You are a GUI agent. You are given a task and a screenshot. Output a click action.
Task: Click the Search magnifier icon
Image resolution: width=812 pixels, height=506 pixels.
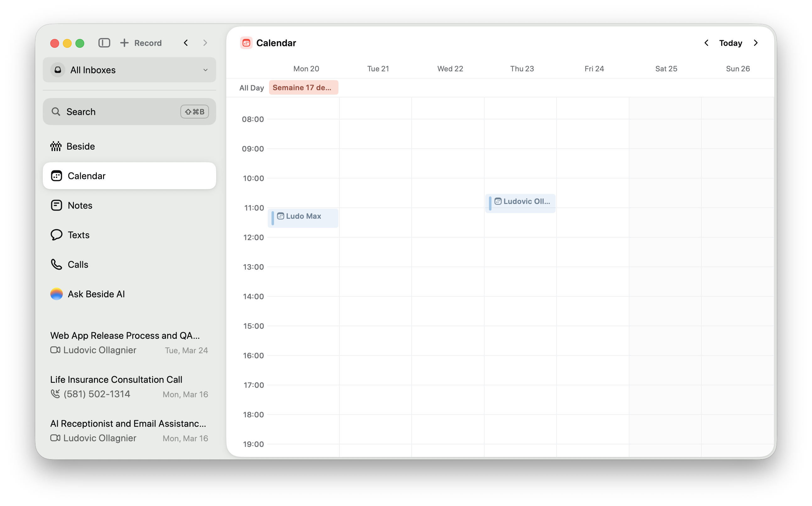click(56, 112)
